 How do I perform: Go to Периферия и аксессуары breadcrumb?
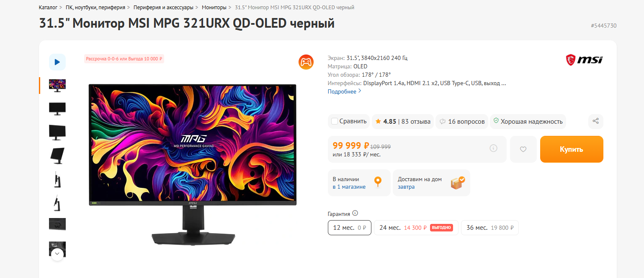(x=163, y=8)
